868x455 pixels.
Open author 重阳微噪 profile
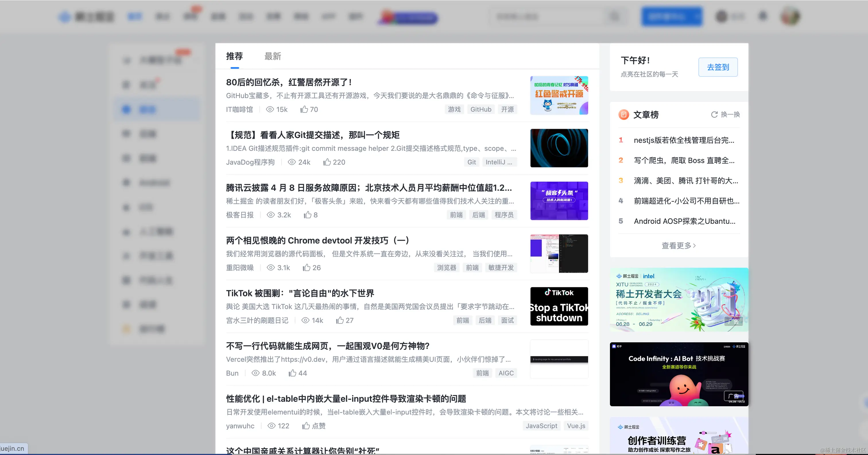(x=240, y=267)
